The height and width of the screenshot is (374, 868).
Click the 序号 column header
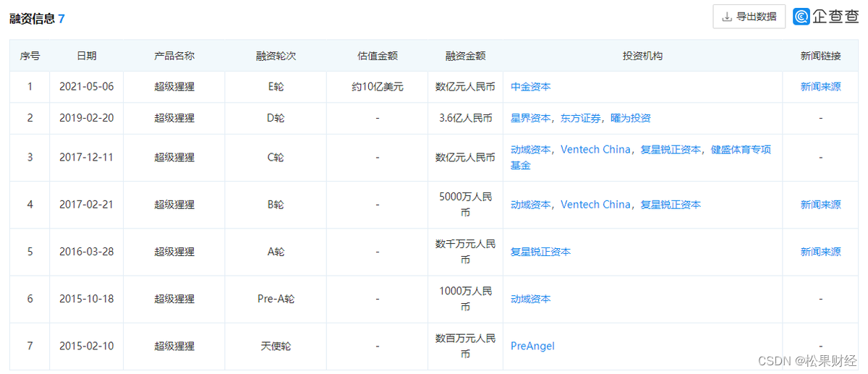point(30,56)
